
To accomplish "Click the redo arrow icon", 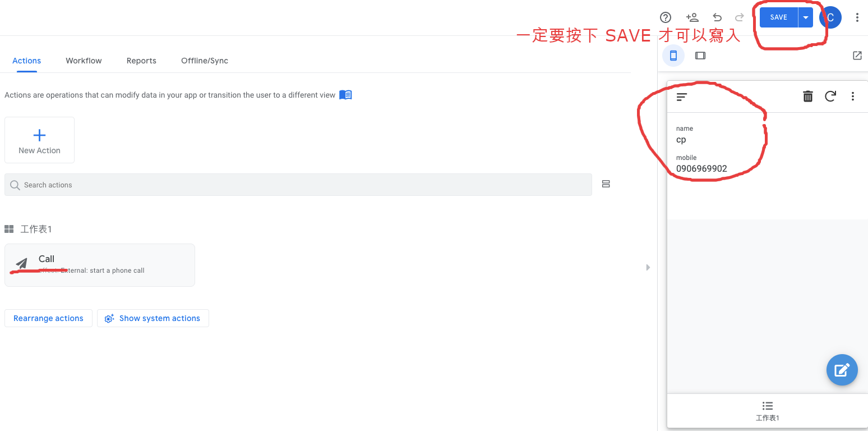I will (x=740, y=17).
